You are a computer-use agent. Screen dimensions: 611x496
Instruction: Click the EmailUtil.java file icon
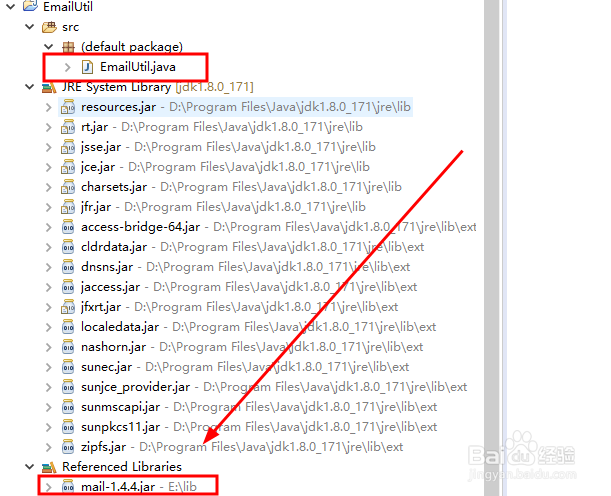coord(87,67)
